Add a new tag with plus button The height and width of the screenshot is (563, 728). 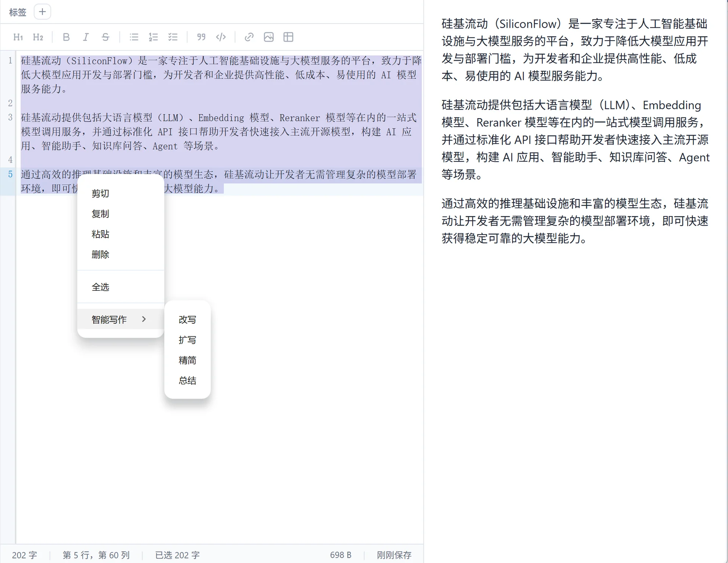(x=42, y=12)
